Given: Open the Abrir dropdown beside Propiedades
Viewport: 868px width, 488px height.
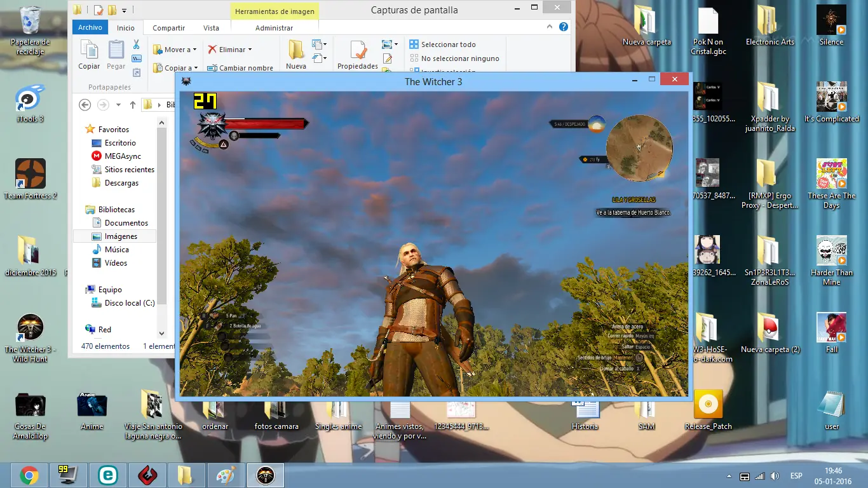Looking at the screenshot, I should [x=390, y=44].
